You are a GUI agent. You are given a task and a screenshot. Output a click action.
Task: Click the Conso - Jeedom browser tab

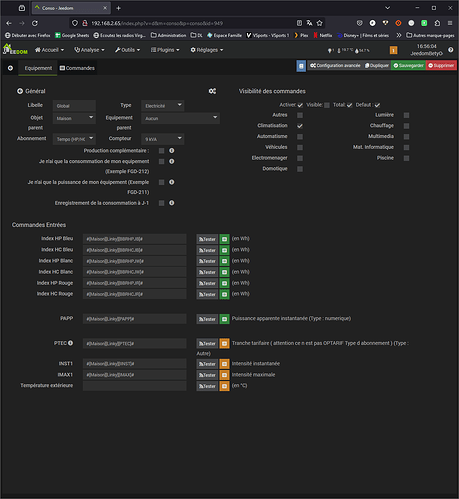(x=71, y=8)
